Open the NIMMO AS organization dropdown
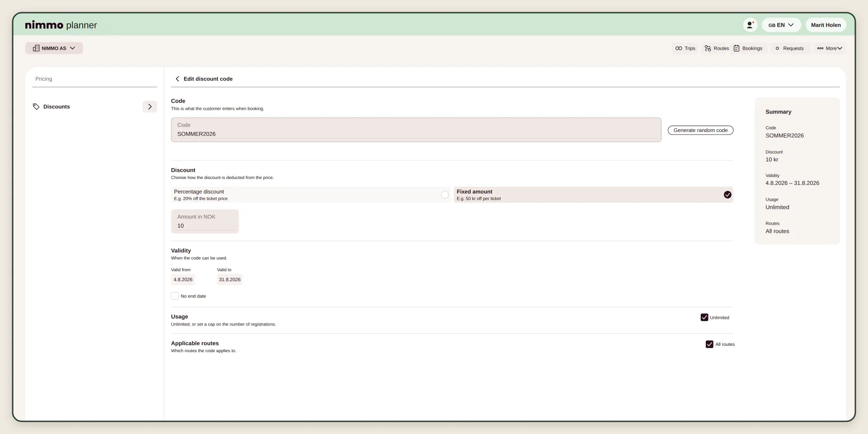 pos(54,48)
